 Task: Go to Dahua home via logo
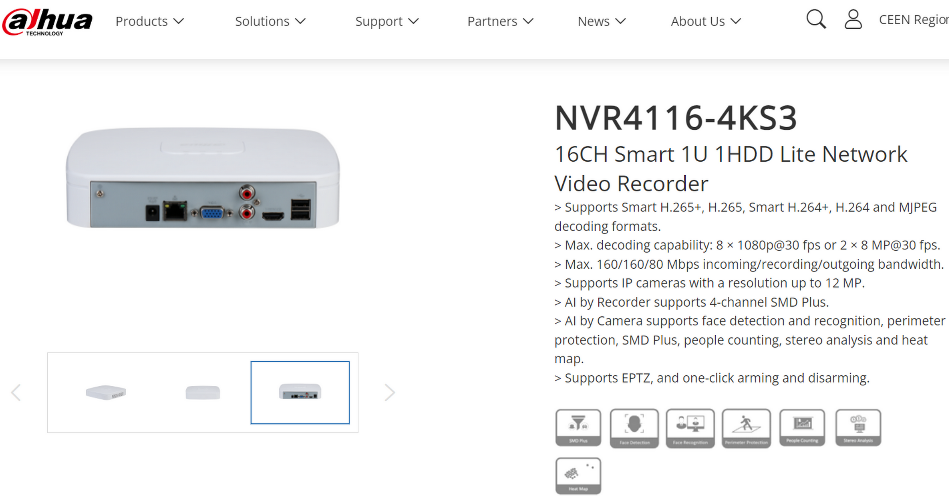coord(47,22)
